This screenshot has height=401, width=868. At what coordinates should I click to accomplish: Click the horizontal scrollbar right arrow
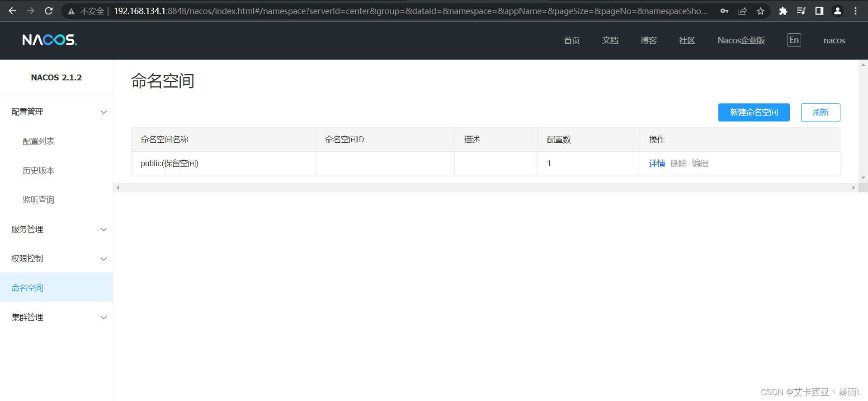[854, 187]
